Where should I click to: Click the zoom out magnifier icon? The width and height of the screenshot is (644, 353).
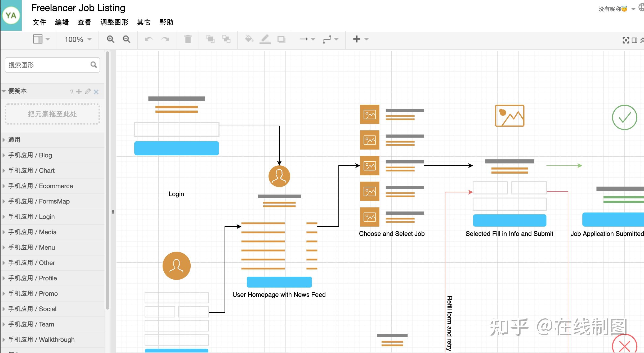126,39
